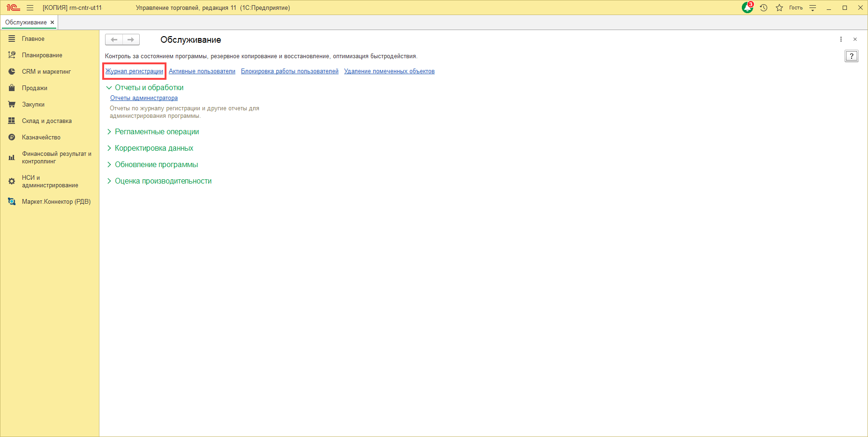Click the [КОПИЯ] rm-cntr-ut11 database name
Screen dimensions: 868x437
coord(72,8)
